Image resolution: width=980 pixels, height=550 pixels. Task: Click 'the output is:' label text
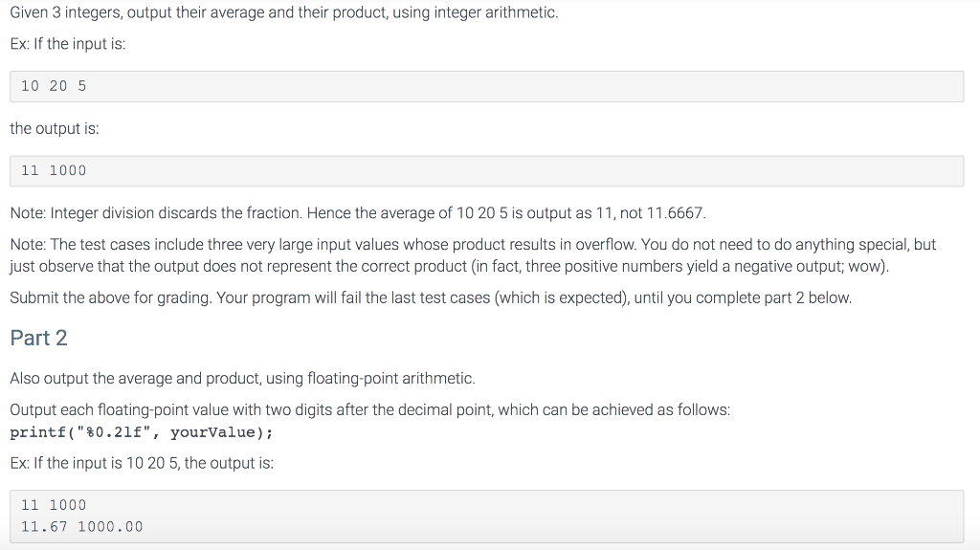55,128
